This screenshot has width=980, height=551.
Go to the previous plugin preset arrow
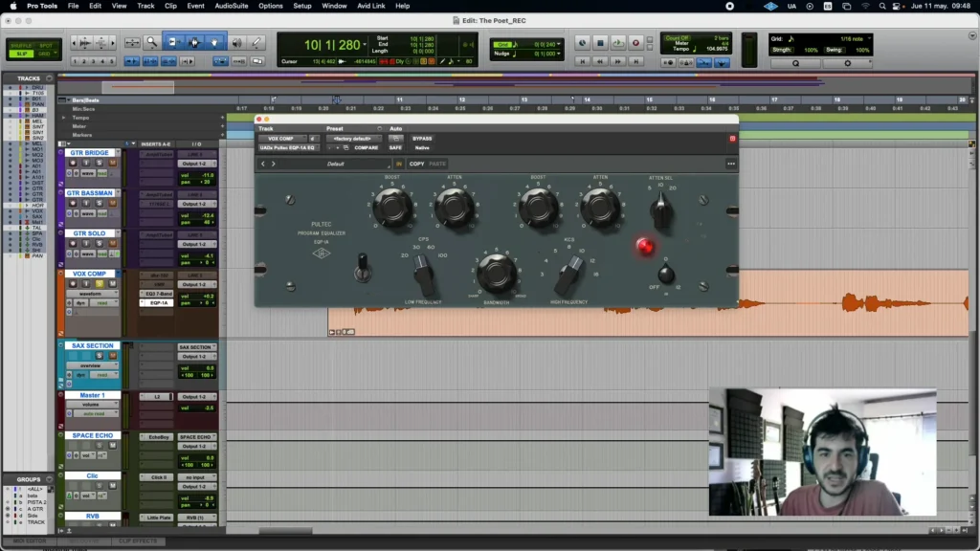click(263, 164)
